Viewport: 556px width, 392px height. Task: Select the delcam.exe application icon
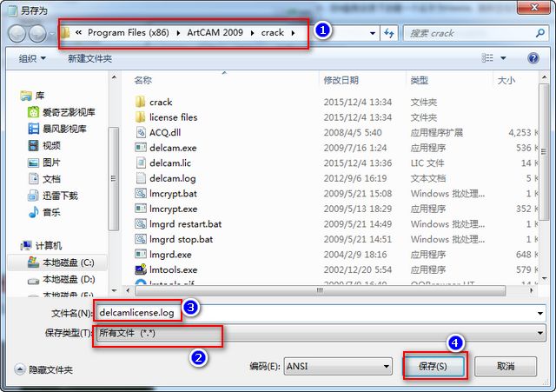[141, 148]
